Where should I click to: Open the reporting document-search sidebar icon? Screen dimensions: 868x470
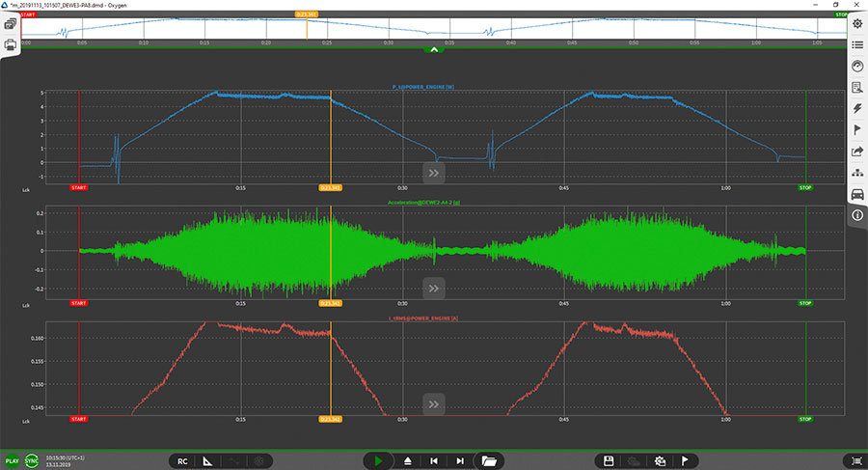(857, 88)
